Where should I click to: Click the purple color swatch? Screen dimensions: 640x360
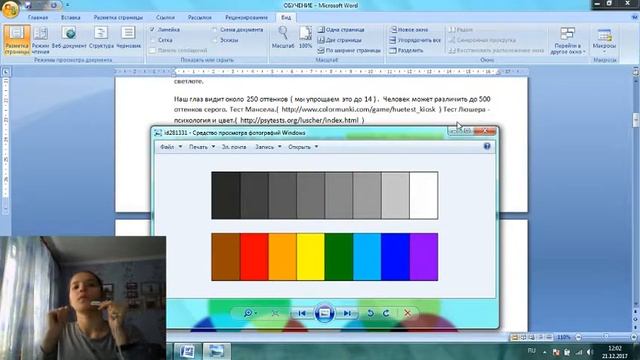(x=424, y=257)
